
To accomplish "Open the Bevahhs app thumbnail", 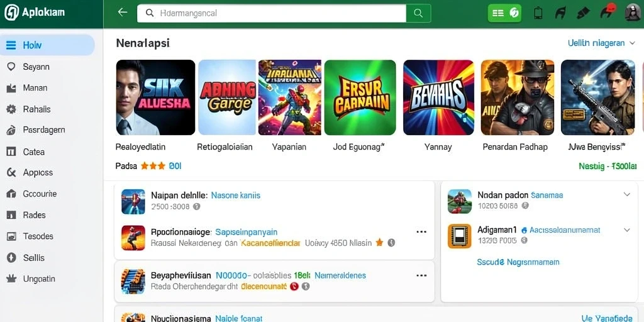I will 438,97.
